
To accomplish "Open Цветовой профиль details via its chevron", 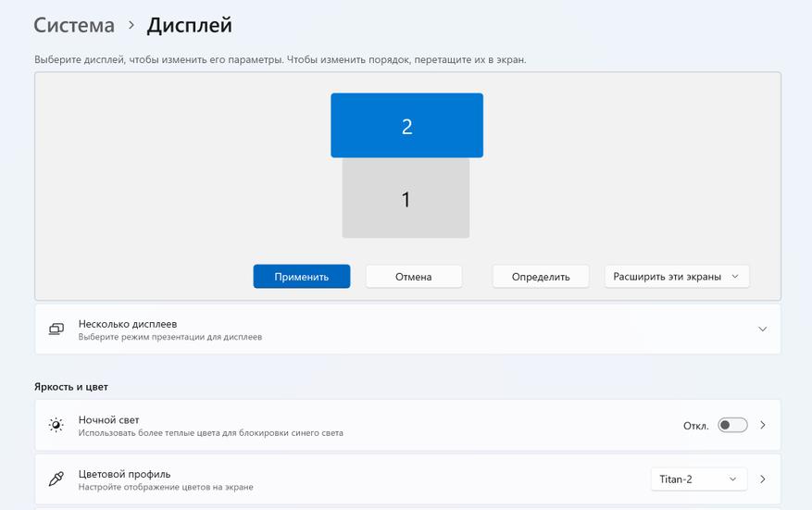I will (762, 479).
